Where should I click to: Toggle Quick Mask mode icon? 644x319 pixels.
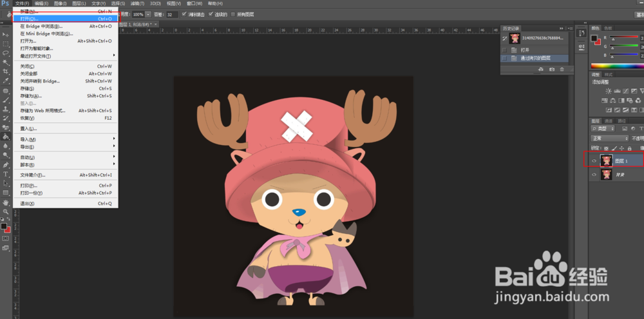click(5, 238)
